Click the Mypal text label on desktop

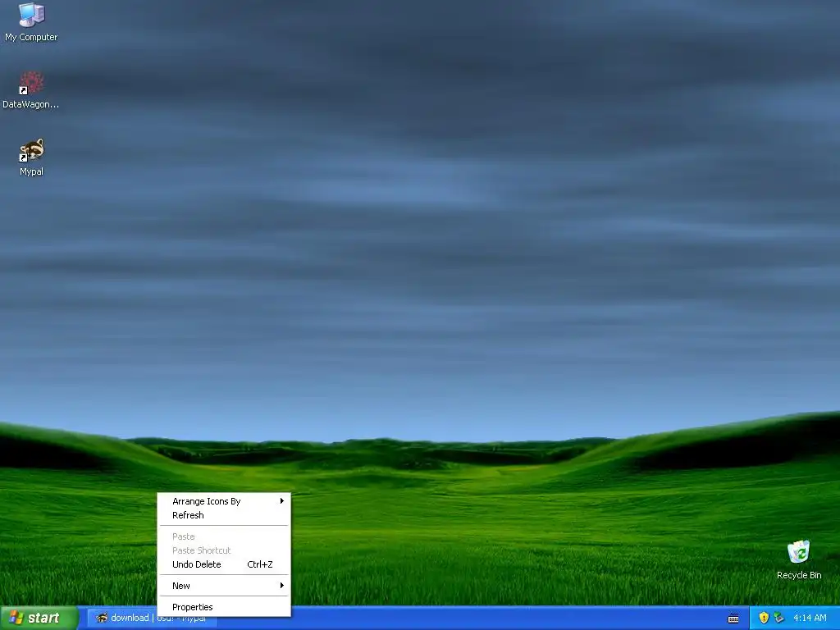coord(32,171)
